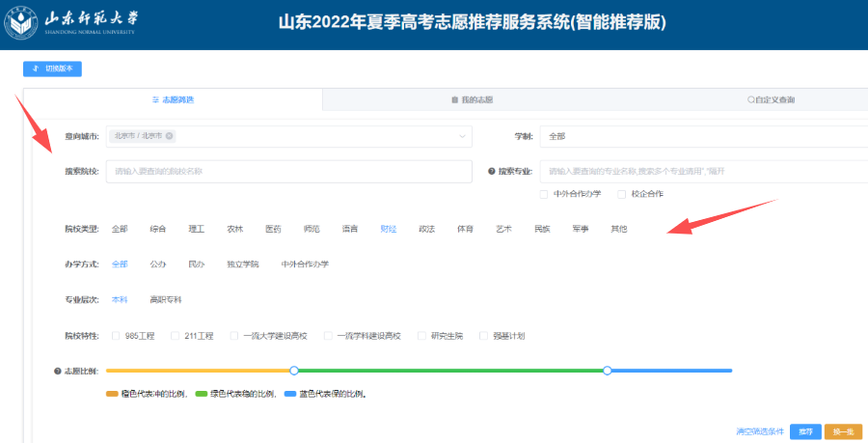Click the green-blue slider handle on 志愿比例

tap(608, 371)
